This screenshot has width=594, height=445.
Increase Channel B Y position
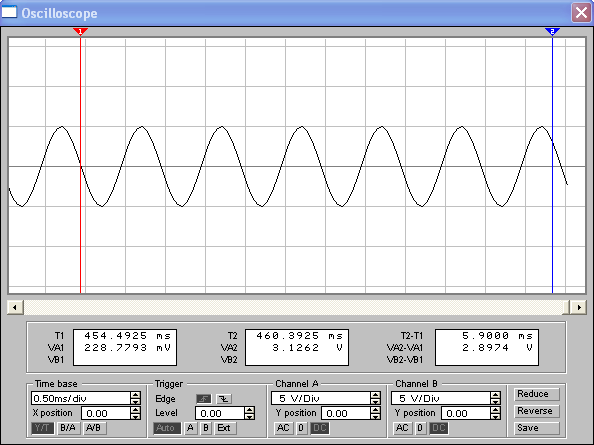(496, 409)
